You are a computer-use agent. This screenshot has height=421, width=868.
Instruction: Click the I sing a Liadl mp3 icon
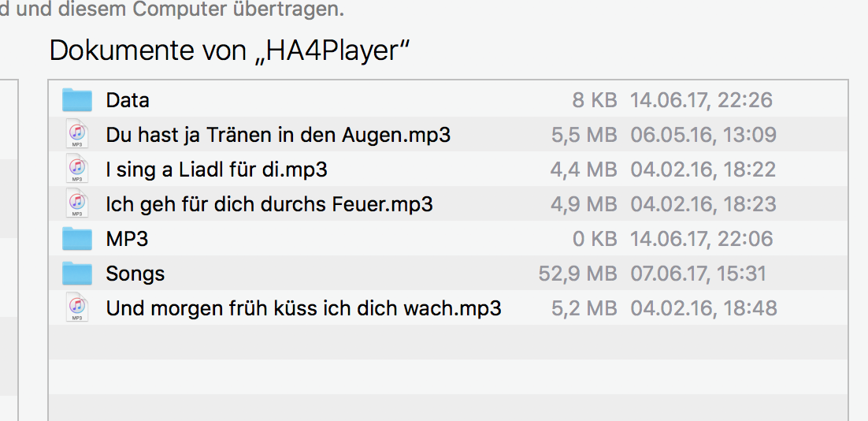point(76,170)
